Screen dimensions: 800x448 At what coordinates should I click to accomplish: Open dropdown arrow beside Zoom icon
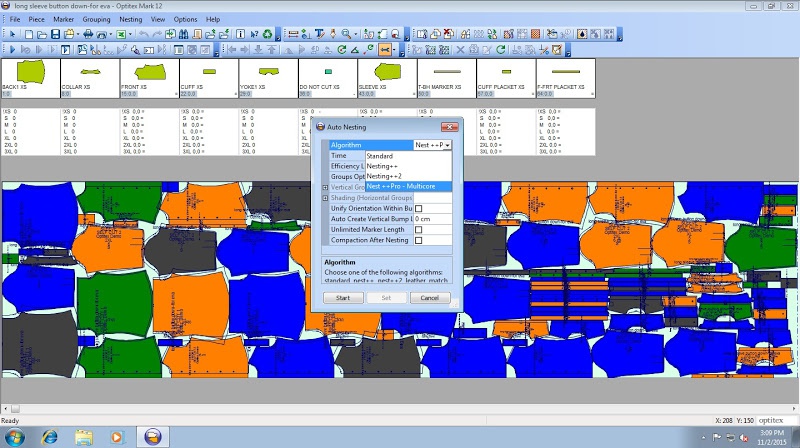(x=356, y=34)
